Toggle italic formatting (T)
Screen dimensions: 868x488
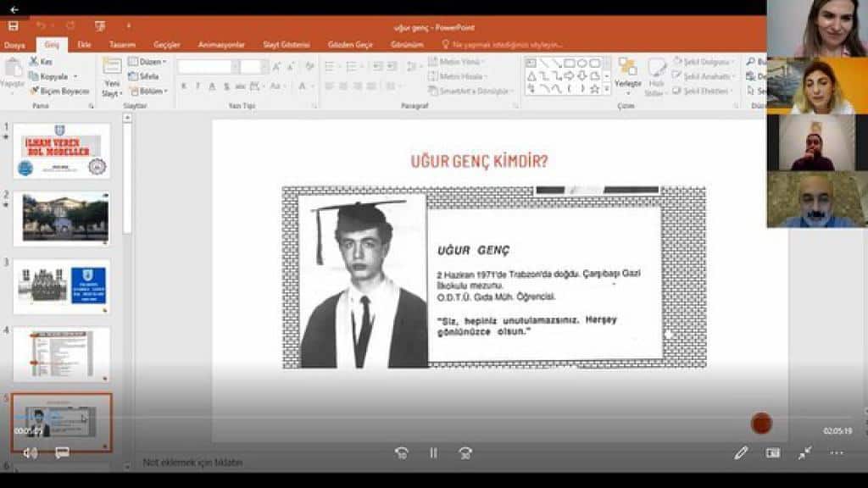198,86
